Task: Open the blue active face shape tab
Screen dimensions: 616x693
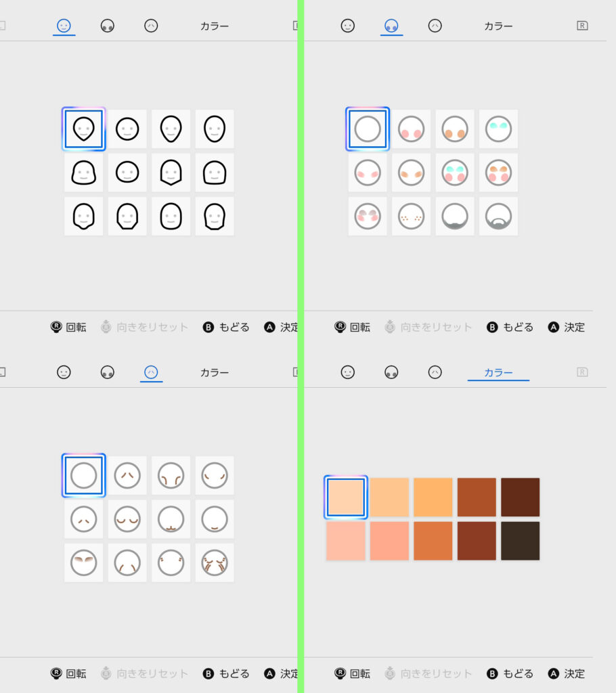Action: point(64,26)
